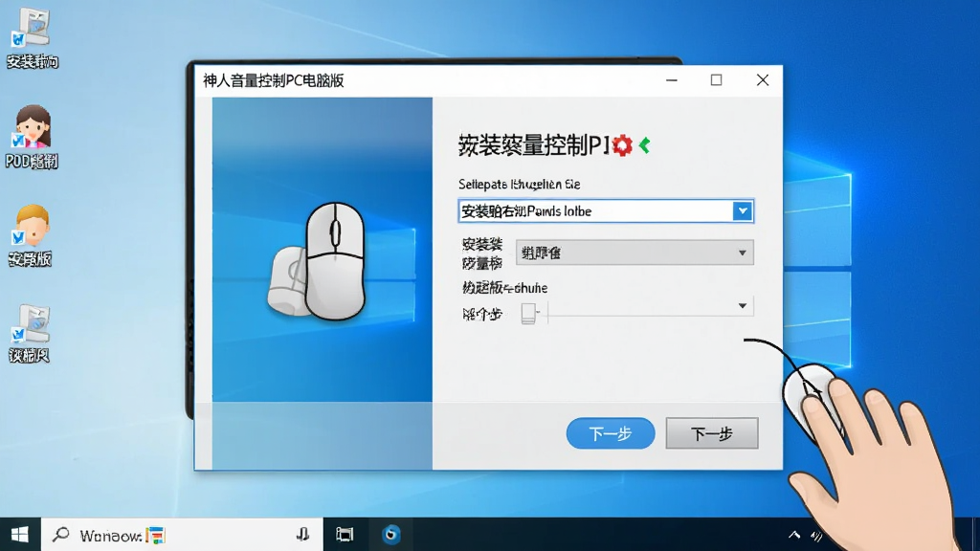Click the system tray icon right of the chevron

(816, 536)
